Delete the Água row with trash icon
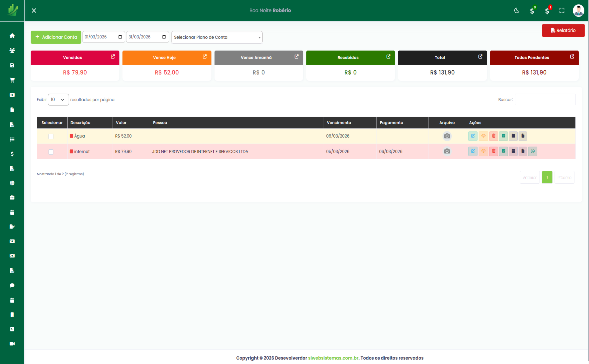Image resolution: width=589 pixels, height=364 pixels. [493, 136]
